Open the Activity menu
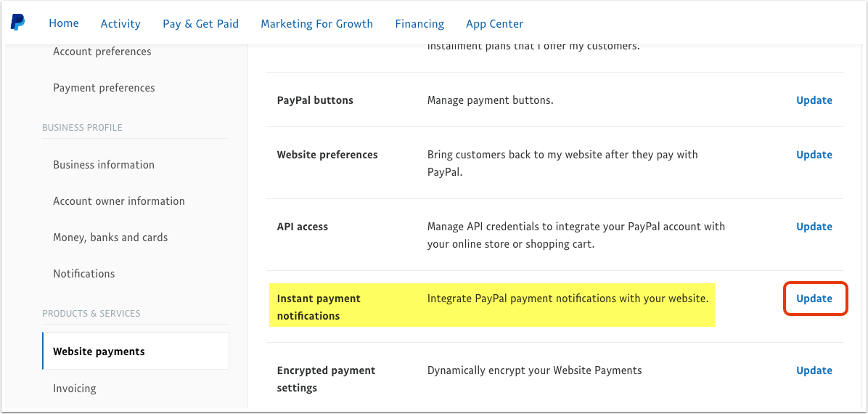 point(120,24)
